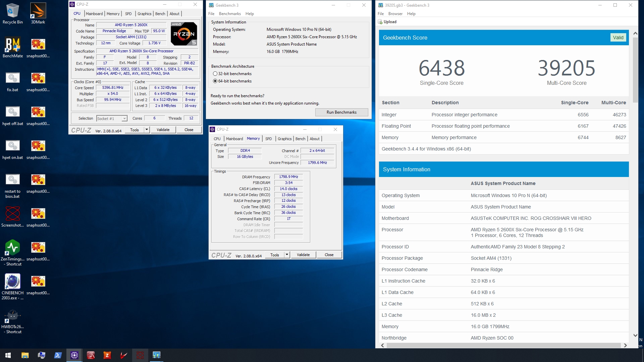Click Validate in the Memory CPU-Z window
Screen dimensions: 644x362
click(x=303, y=255)
